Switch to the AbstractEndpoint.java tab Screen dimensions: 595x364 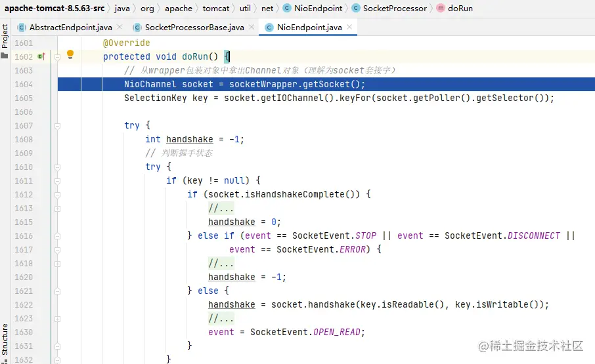click(70, 28)
